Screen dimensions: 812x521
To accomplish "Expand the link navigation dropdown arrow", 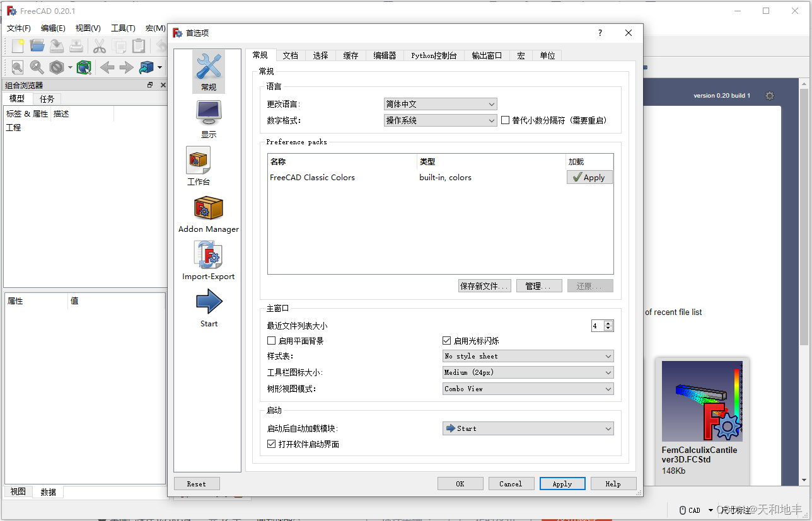I will pyautogui.click(x=159, y=67).
